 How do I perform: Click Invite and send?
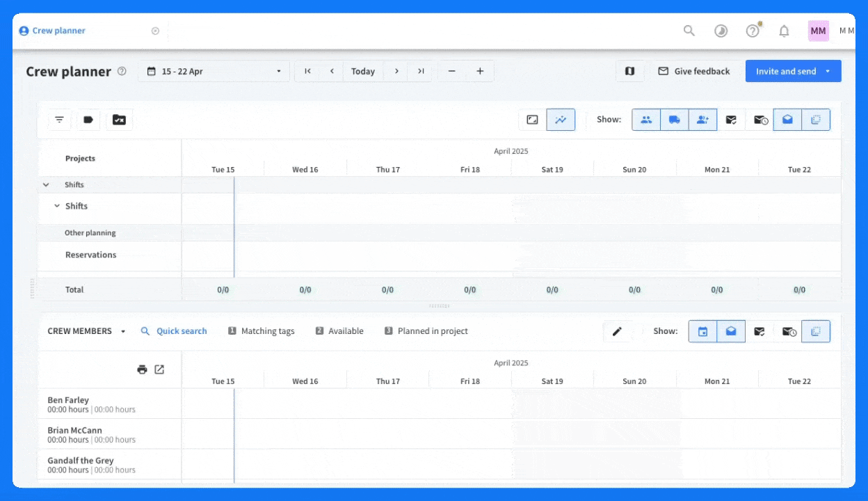point(785,71)
